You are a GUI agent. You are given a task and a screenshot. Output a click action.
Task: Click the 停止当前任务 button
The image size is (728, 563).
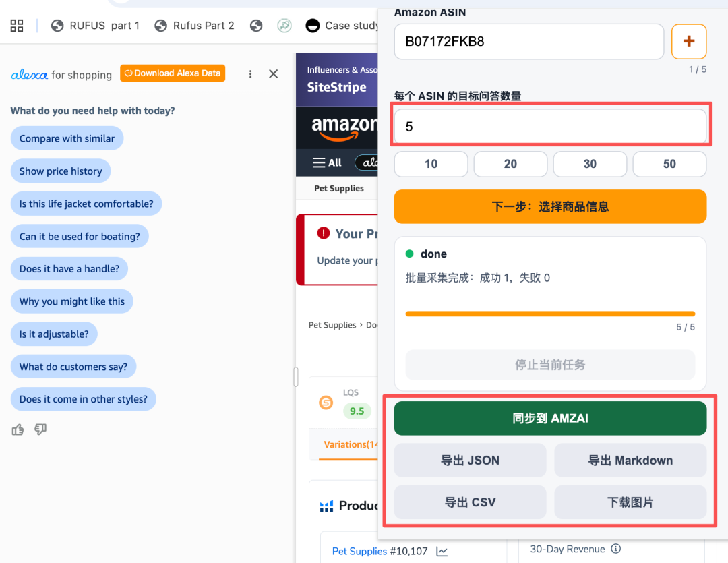tap(550, 365)
